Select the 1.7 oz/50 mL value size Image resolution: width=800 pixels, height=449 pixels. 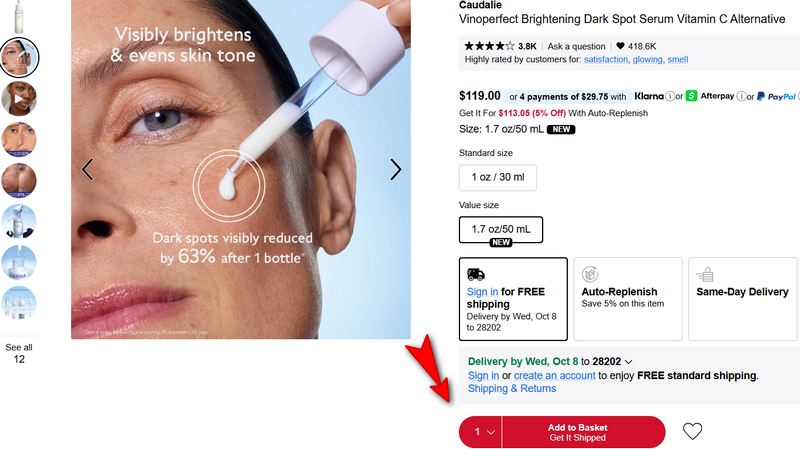500,230
